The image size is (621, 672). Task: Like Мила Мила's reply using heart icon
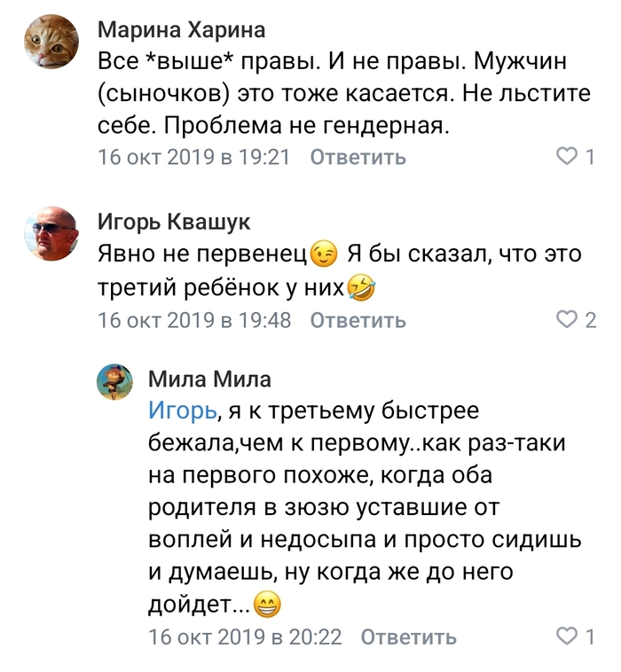(x=567, y=636)
